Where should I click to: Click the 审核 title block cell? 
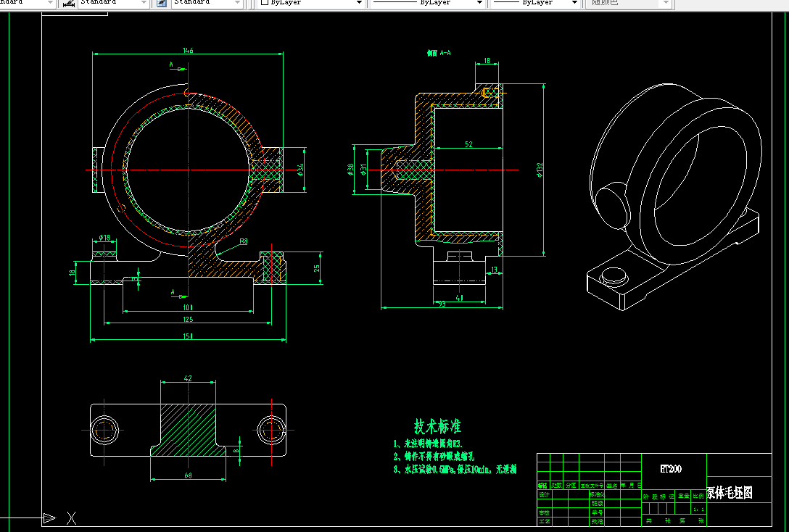[x=544, y=513]
